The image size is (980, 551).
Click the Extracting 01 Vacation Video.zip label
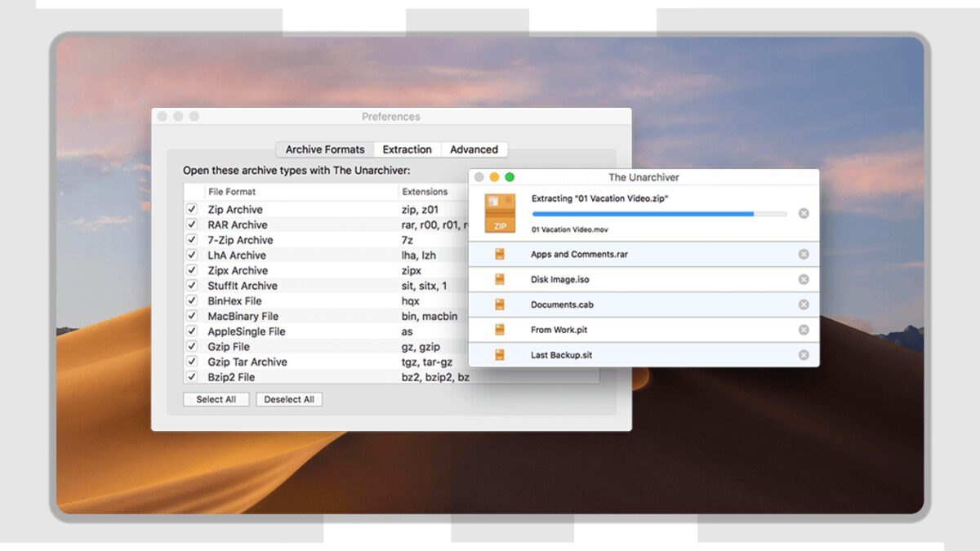point(600,198)
